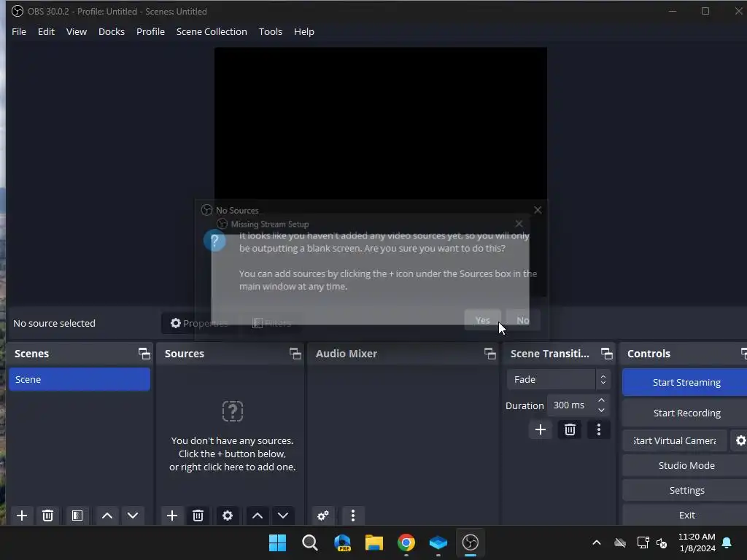Open File Explorer from taskbar
The width and height of the screenshot is (747, 560).
[x=374, y=542]
